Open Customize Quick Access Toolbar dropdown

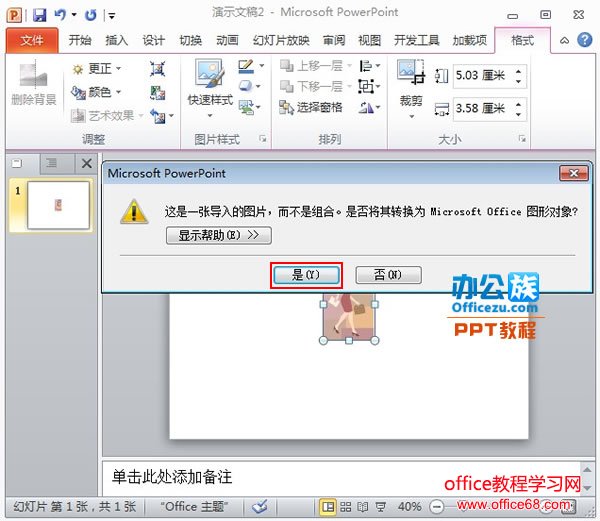coord(112,16)
